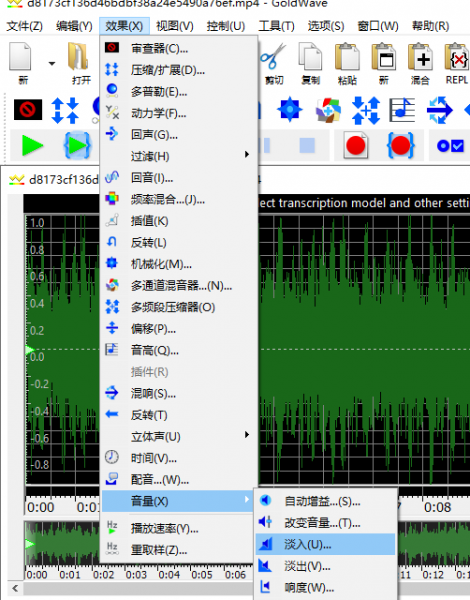Viewport: 470px width, 600px height.
Task: Start playback with the green play button
Action: pyautogui.click(x=32, y=145)
